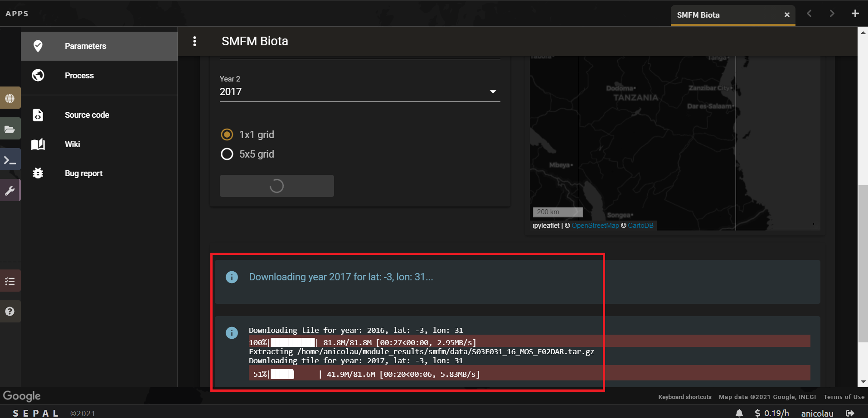
Task: Open the SEPAL Terminal tab
Action: pos(10,160)
